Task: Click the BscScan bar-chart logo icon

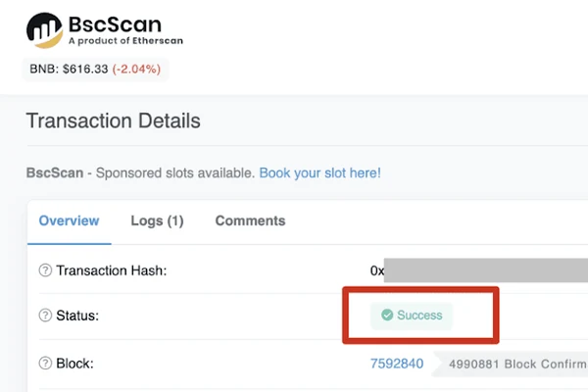Action: point(45,30)
